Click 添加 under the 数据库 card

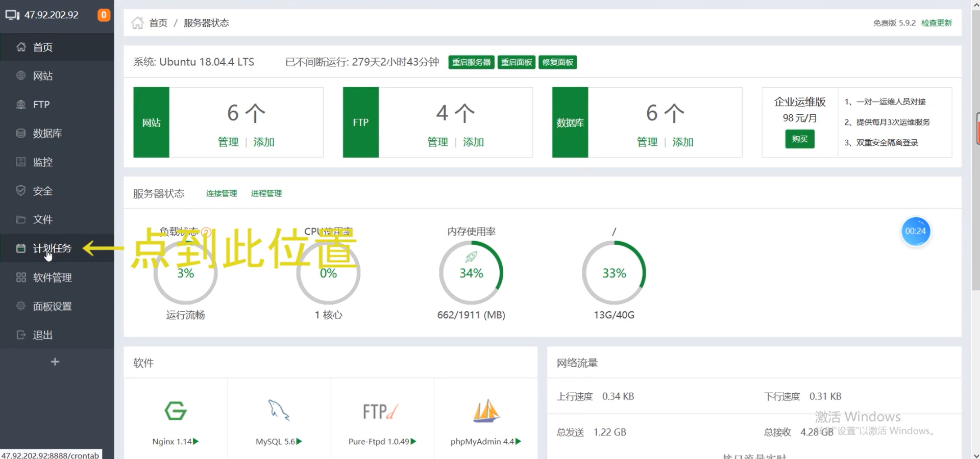pos(683,142)
